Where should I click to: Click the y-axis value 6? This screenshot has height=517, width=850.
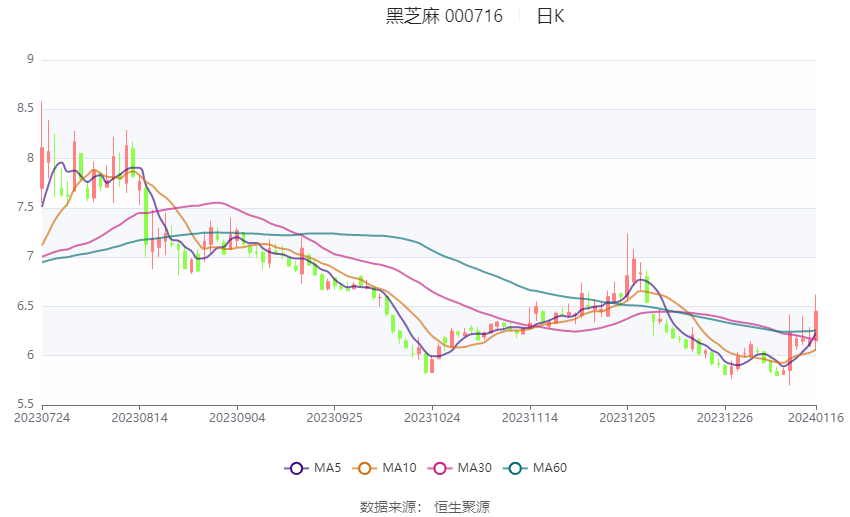click(30, 355)
